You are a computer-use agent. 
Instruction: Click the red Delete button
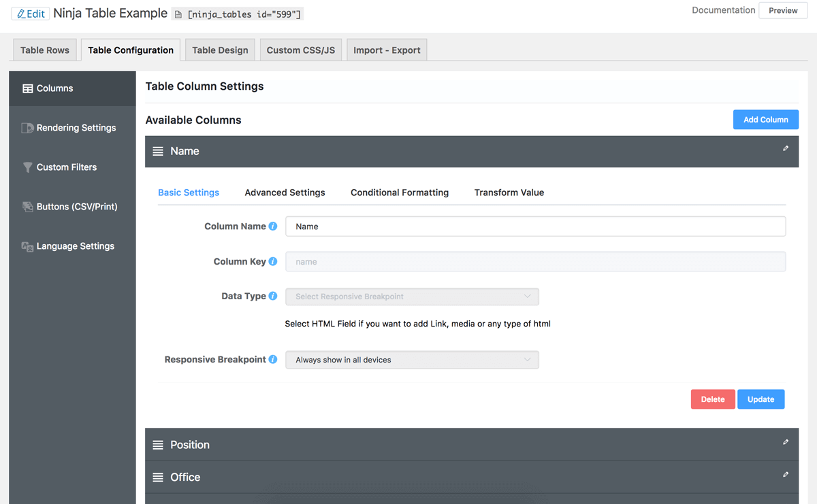pos(712,399)
